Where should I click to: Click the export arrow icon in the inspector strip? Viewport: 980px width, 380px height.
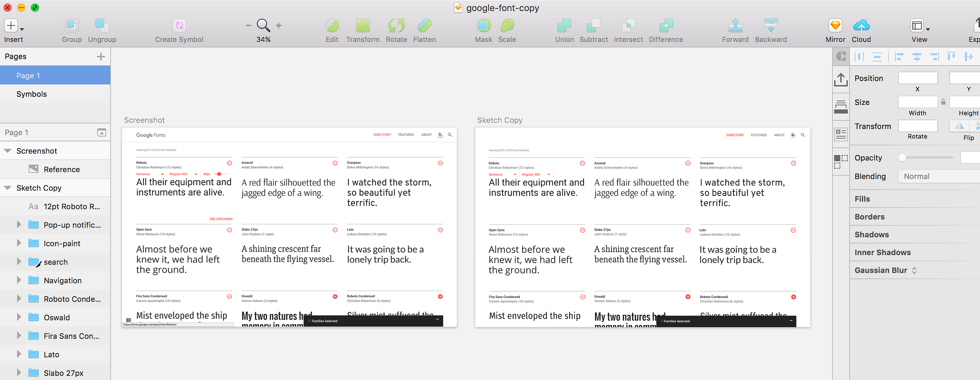click(841, 80)
